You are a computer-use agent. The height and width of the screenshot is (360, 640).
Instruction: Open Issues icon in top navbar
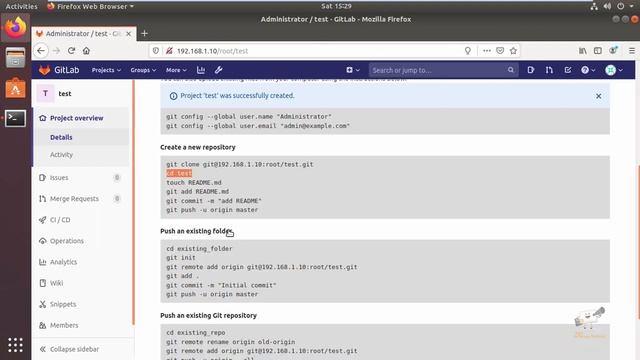click(530, 70)
